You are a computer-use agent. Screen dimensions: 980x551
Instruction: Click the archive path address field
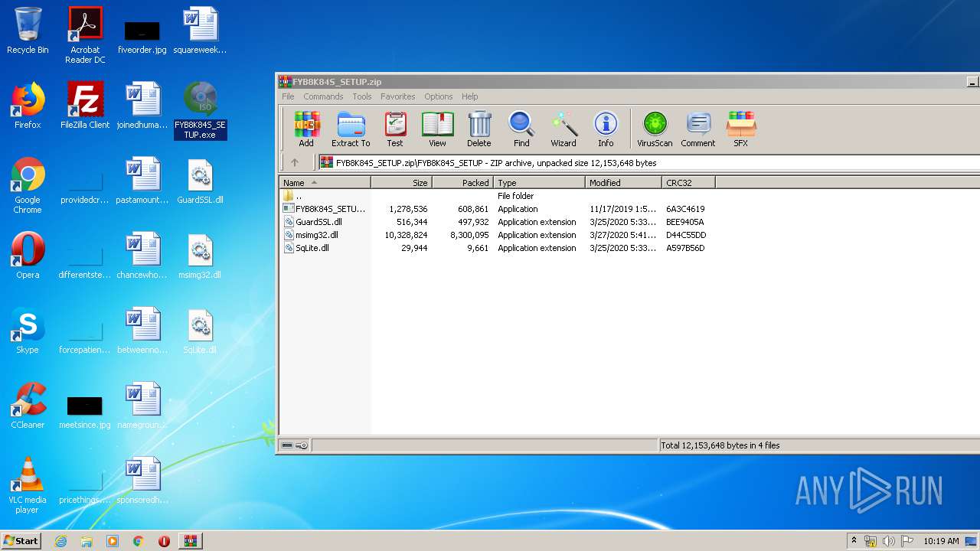(648, 162)
